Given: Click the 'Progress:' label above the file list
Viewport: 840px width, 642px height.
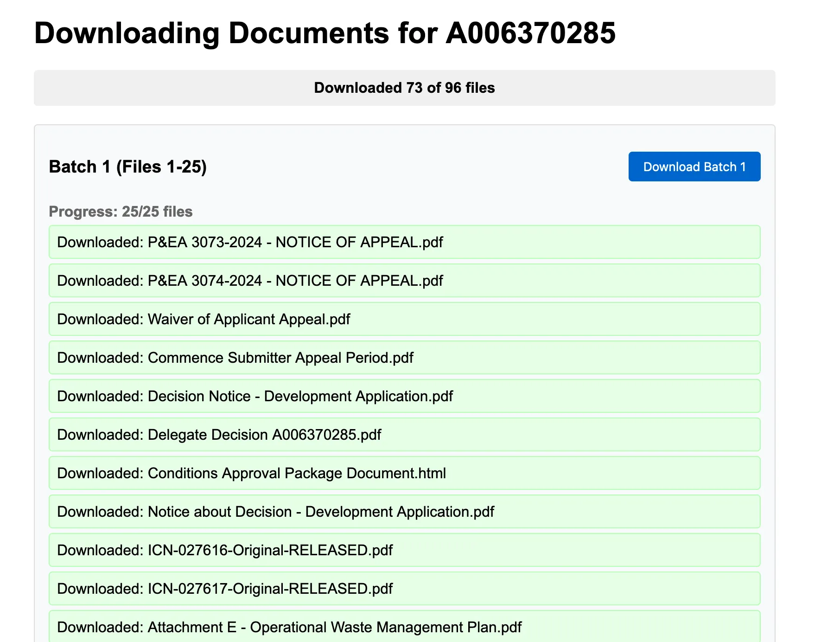Looking at the screenshot, I should tap(83, 212).
